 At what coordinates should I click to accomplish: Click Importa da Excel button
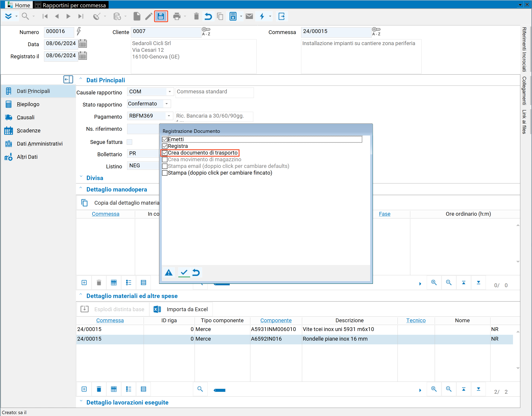tap(181, 309)
